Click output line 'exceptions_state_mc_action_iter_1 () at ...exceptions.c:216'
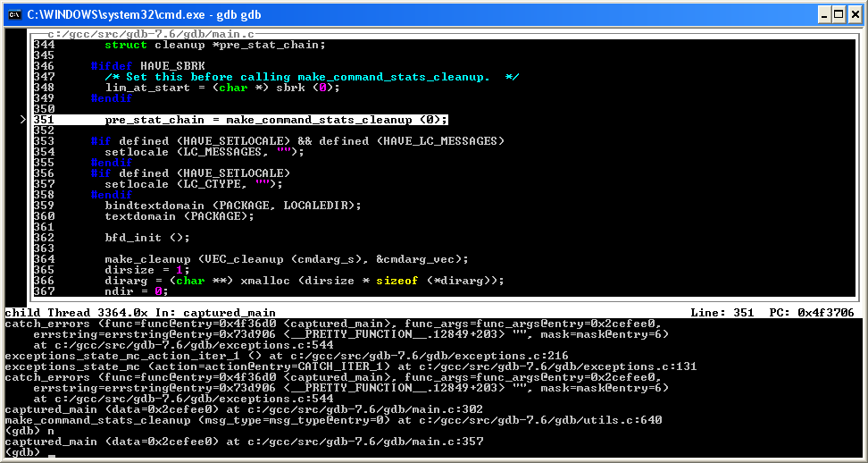This screenshot has height=463, width=868. (x=287, y=356)
